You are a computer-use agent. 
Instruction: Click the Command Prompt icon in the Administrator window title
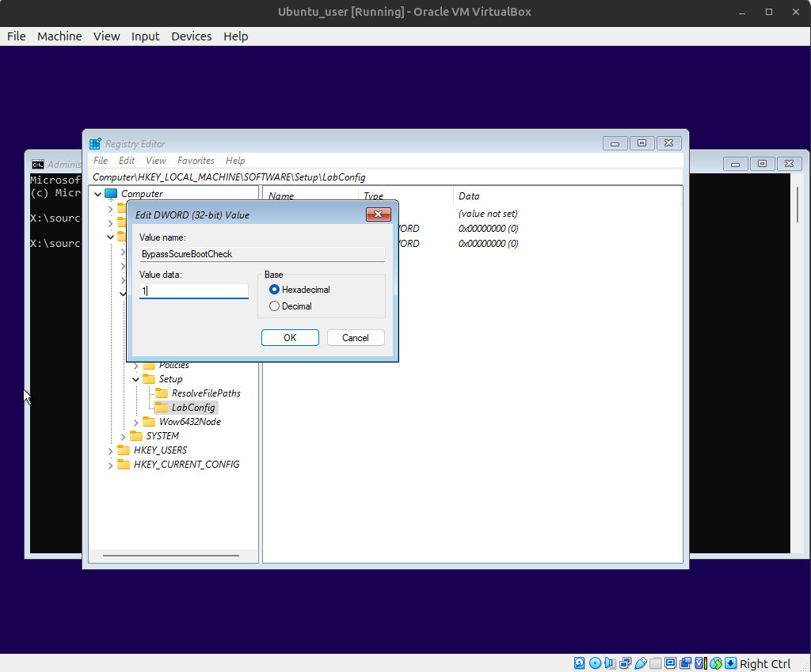point(38,165)
